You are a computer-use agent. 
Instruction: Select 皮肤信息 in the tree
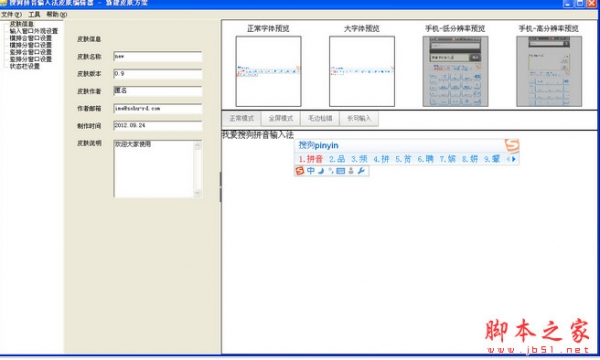point(21,24)
